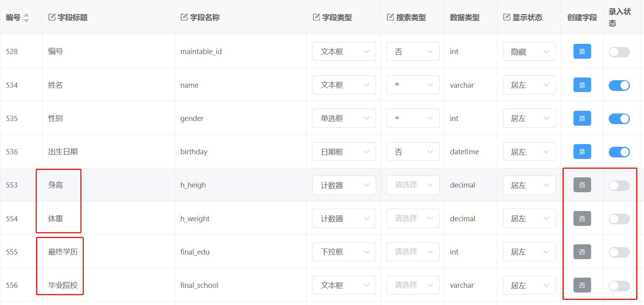Click the edit icon beside 字段标题 header
The width and height of the screenshot is (644, 305).
pyautogui.click(x=52, y=17)
